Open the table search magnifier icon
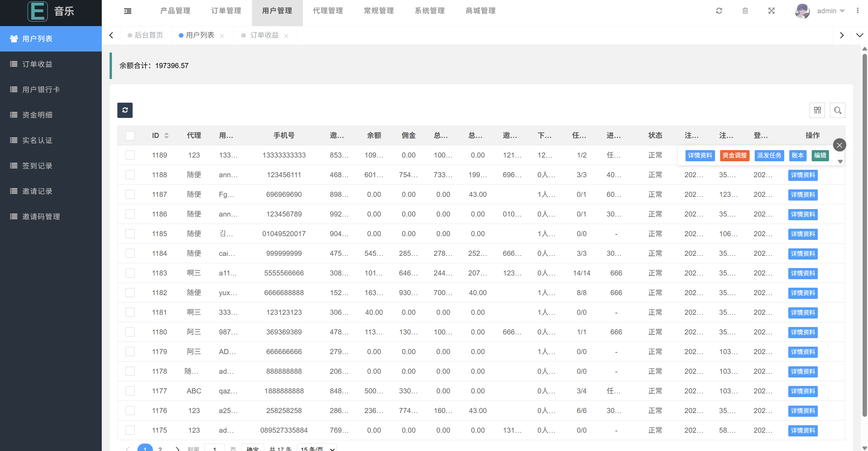 [x=837, y=110]
